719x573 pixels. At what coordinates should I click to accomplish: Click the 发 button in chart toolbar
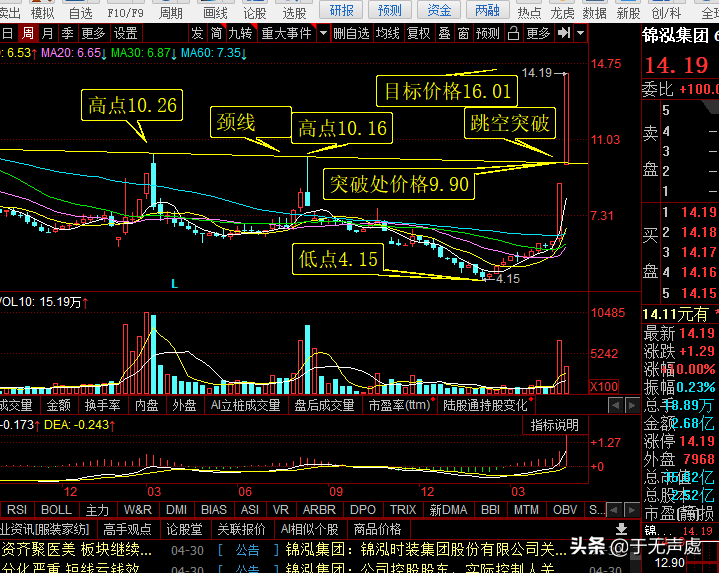(x=197, y=33)
